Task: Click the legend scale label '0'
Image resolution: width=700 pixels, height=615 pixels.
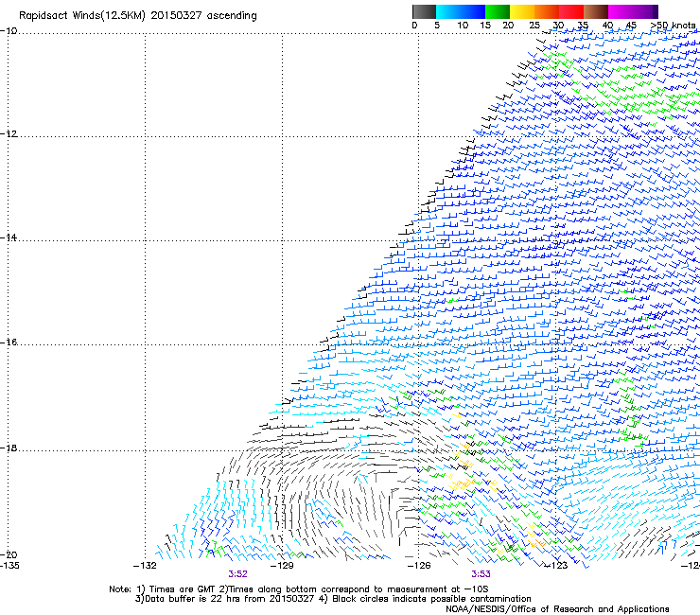Action: point(414,25)
